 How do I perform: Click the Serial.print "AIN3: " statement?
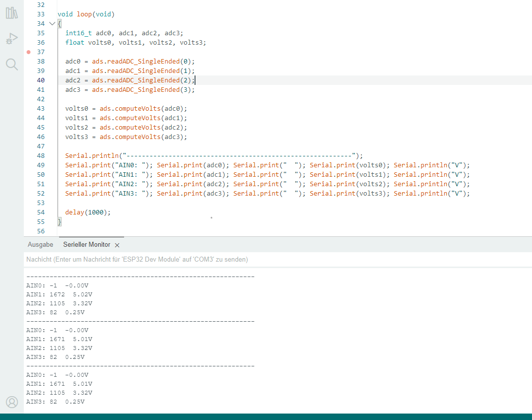pyautogui.click(x=109, y=194)
